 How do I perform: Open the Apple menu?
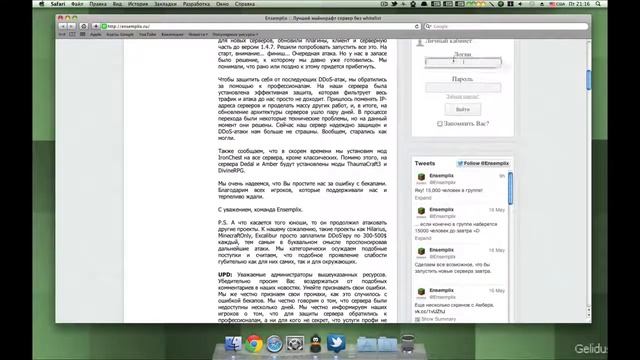tap(42, 4)
